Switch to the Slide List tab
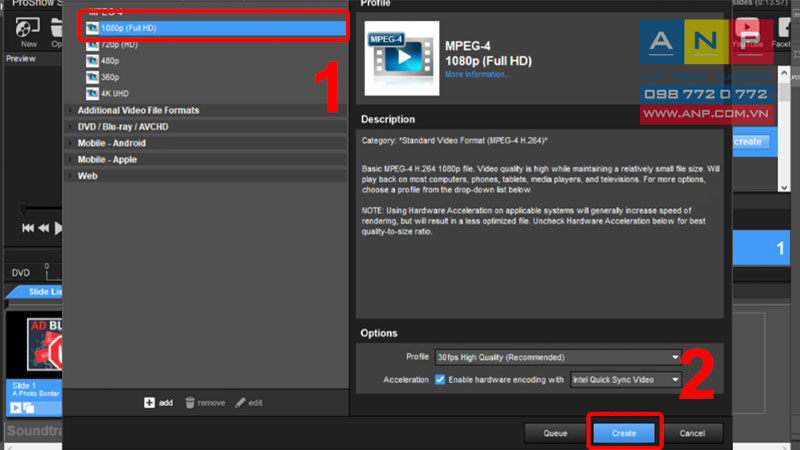 click(38, 292)
